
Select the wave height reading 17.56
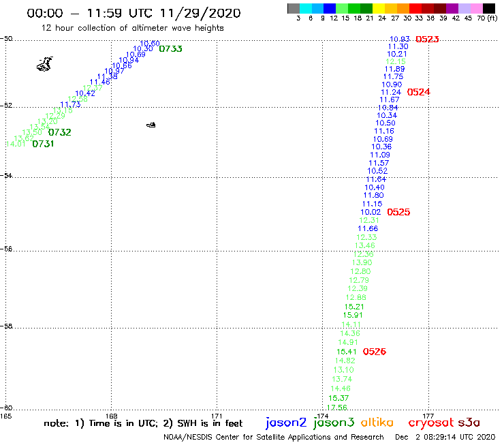click(337, 408)
